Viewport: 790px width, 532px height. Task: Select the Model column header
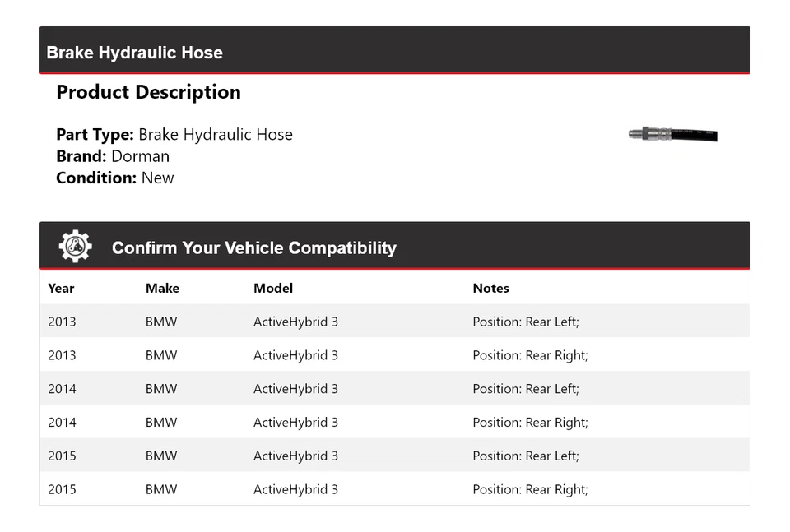272,288
